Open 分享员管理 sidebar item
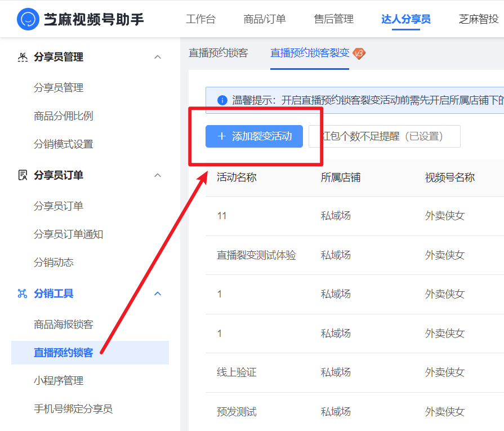Screen dimensions: 504x431 click(59, 87)
